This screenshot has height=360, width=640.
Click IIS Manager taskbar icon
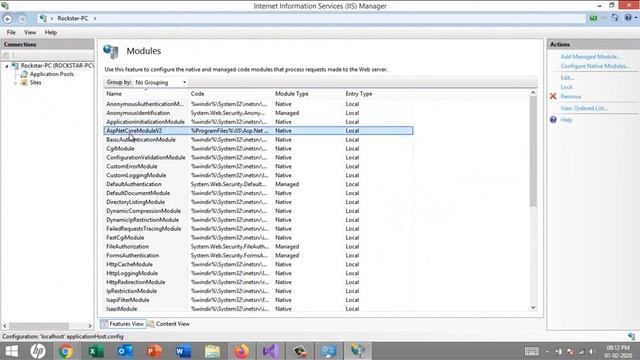click(x=358, y=351)
